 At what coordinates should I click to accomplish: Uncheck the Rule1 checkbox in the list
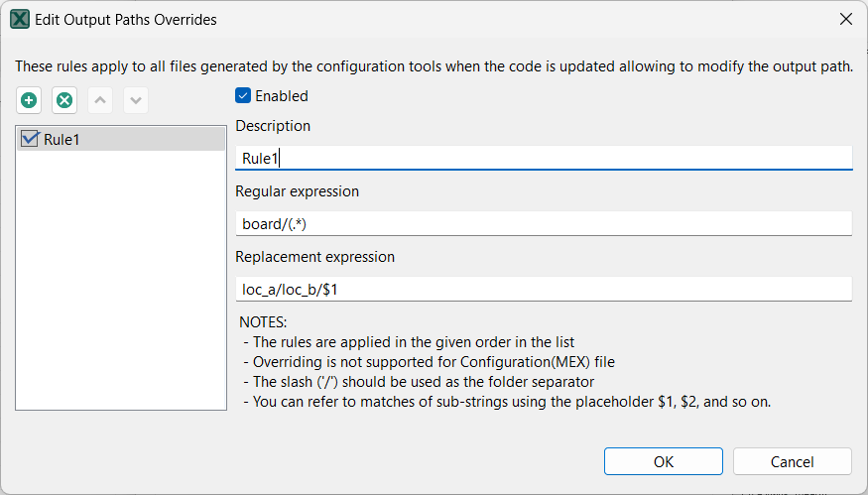click(x=30, y=139)
